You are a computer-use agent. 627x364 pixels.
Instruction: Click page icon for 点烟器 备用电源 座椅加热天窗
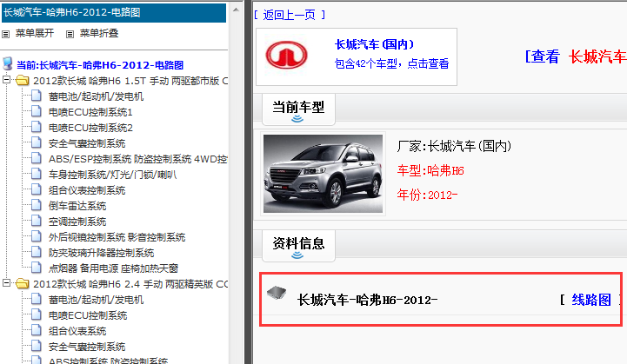(x=37, y=268)
